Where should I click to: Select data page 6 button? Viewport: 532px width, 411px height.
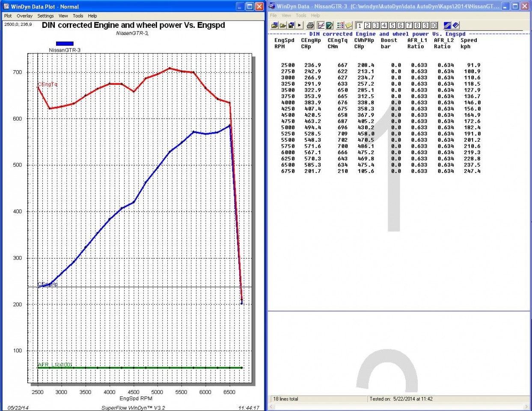[401, 25]
